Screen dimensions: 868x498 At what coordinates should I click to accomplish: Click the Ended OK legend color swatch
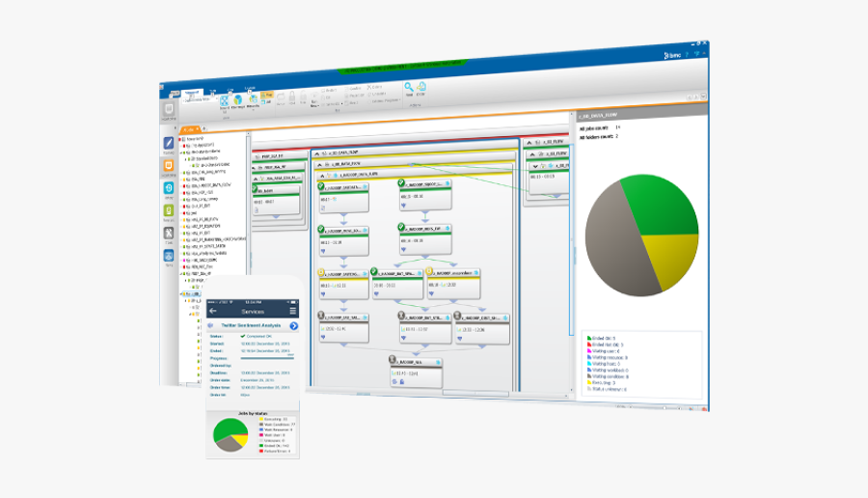pyautogui.click(x=587, y=338)
